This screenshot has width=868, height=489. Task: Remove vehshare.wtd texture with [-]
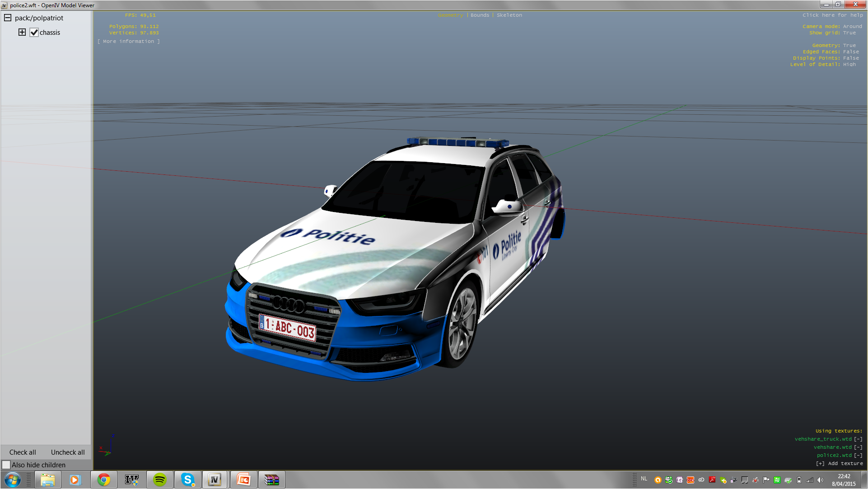[858, 447]
